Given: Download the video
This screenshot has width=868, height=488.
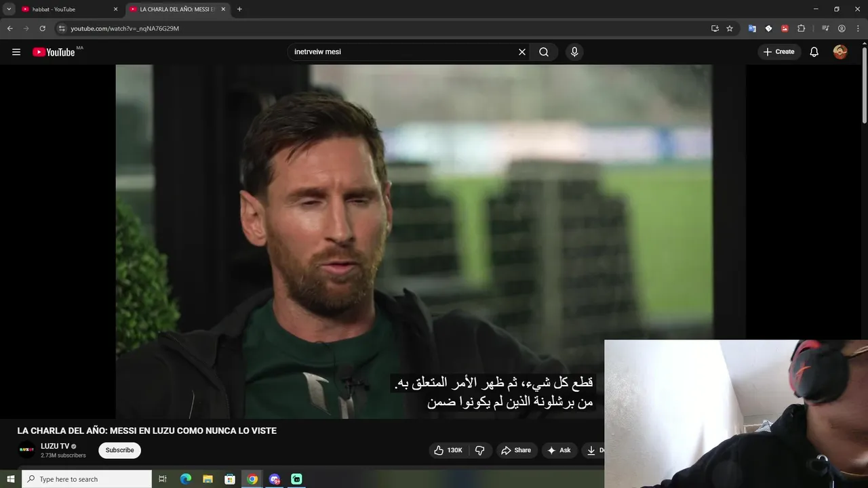Looking at the screenshot, I should coord(594,450).
